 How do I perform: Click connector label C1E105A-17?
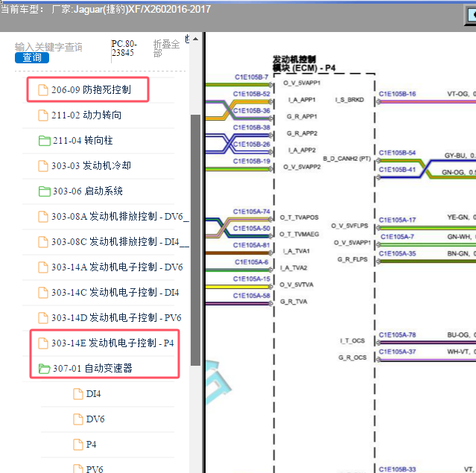397,220
